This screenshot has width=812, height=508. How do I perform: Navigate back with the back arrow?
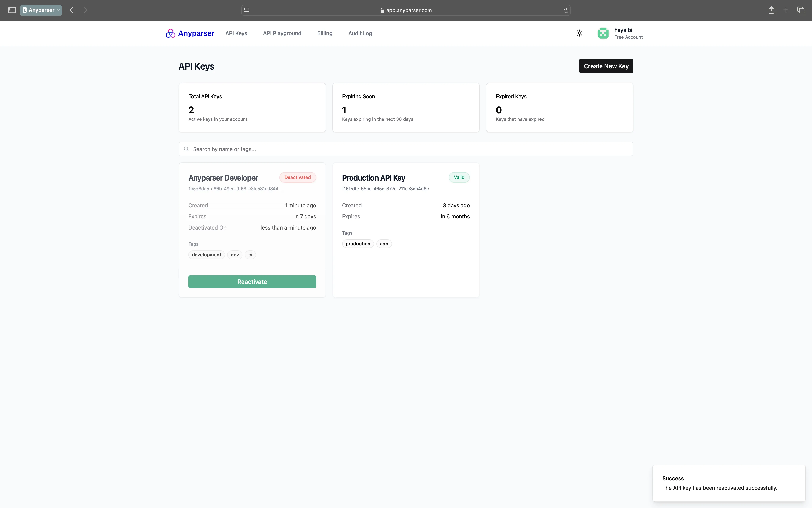(x=71, y=10)
